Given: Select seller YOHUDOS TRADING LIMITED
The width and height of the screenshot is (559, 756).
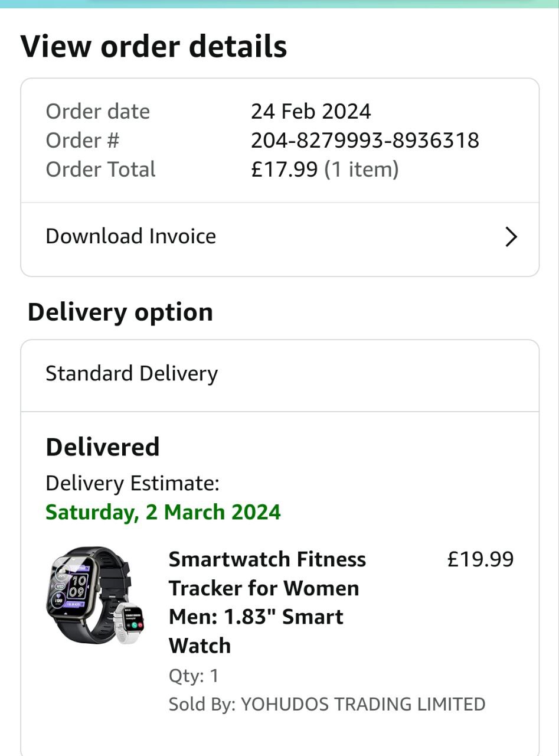Looking at the screenshot, I should (x=362, y=704).
